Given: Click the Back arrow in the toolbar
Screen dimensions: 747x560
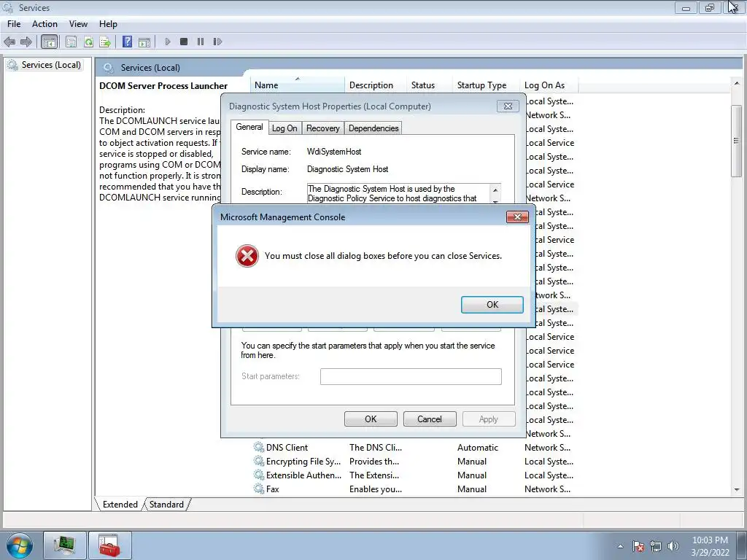Looking at the screenshot, I should [x=9, y=42].
